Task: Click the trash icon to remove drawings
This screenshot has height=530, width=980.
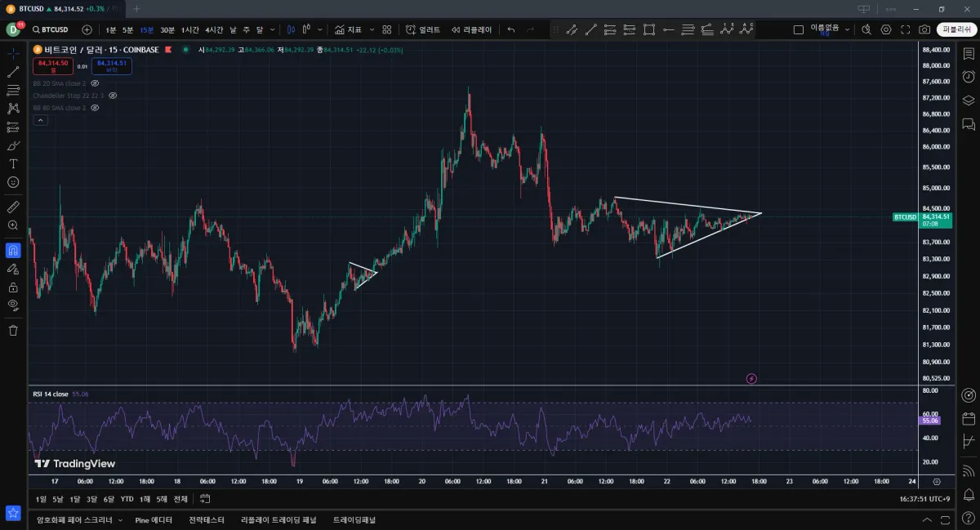Action: click(13, 330)
